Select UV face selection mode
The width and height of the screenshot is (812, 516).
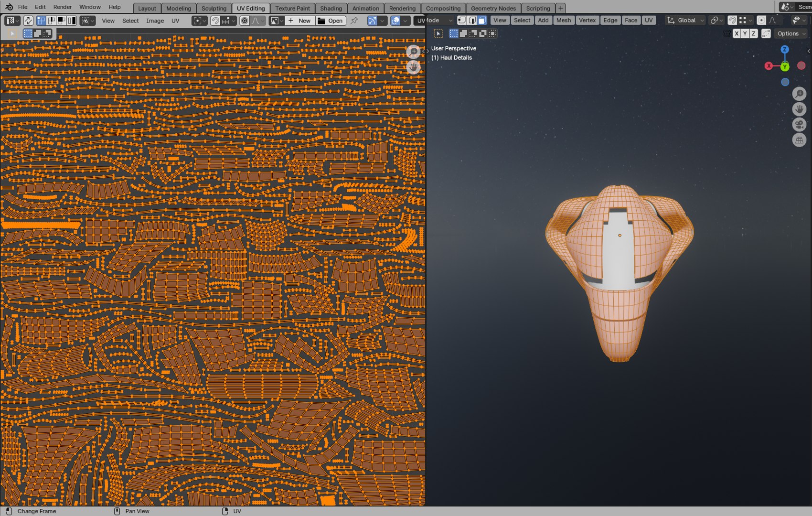tap(62, 21)
